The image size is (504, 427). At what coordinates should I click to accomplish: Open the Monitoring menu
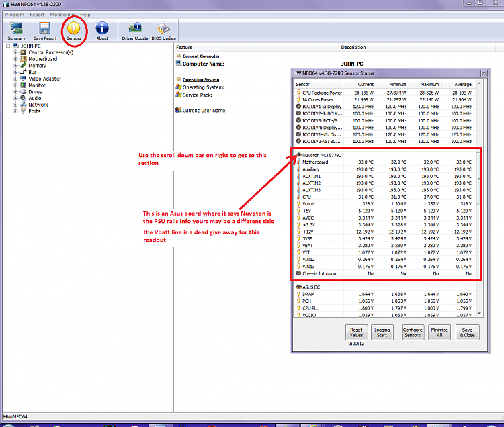point(62,15)
